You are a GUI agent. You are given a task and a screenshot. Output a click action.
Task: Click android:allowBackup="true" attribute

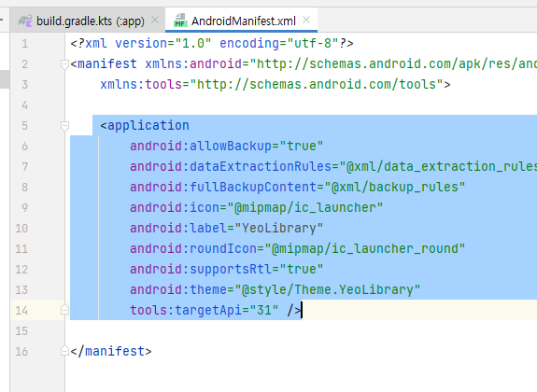(226, 147)
